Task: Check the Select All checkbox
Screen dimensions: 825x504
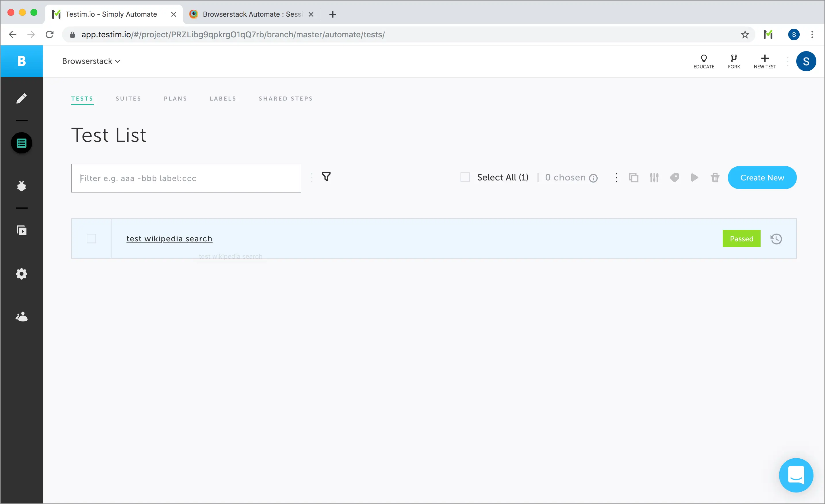Action: [465, 177]
